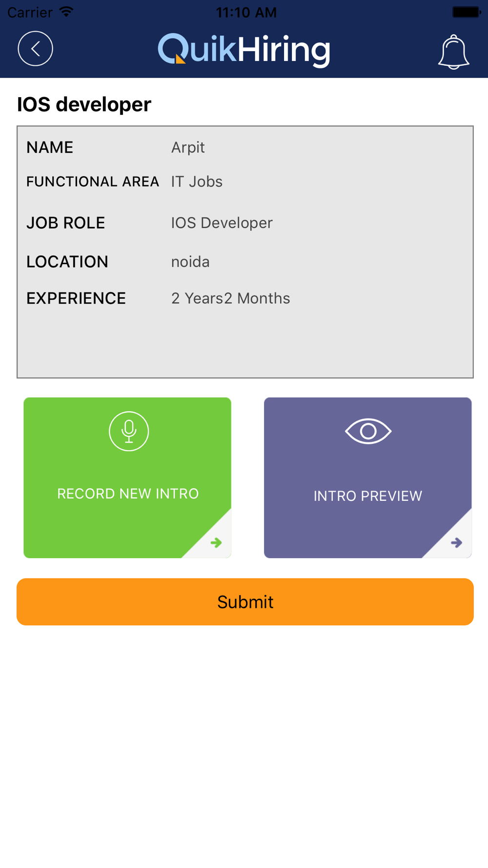This screenshot has width=488, height=868.
Task: Tap the Location value noida
Action: point(190,262)
